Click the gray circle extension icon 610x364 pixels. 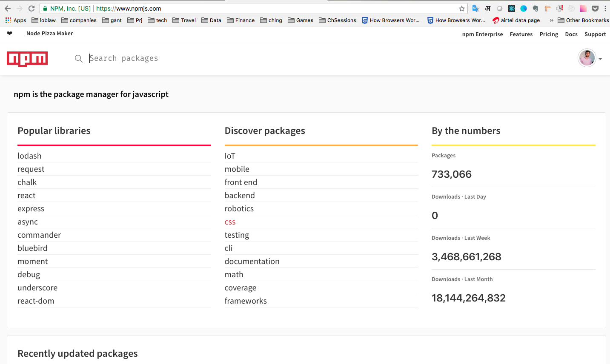pos(500,9)
